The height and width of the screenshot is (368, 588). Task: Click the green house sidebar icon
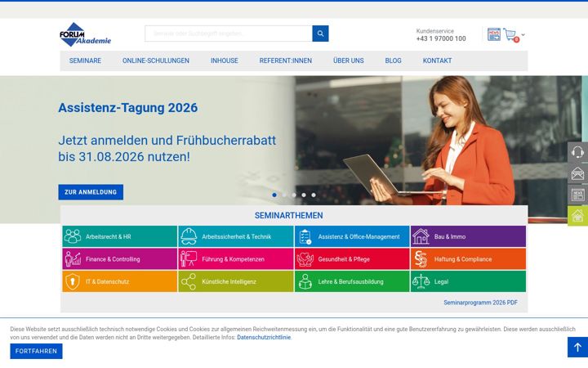click(x=577, y=216)
